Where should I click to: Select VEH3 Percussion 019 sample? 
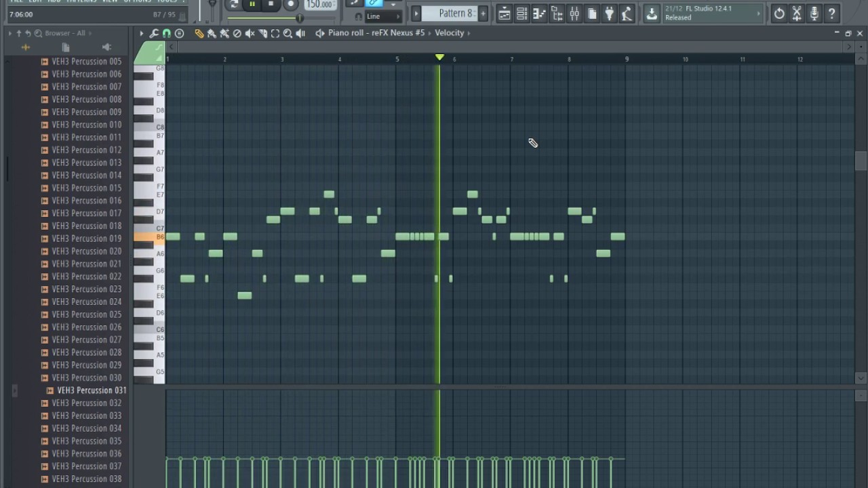tap(86, 239)
